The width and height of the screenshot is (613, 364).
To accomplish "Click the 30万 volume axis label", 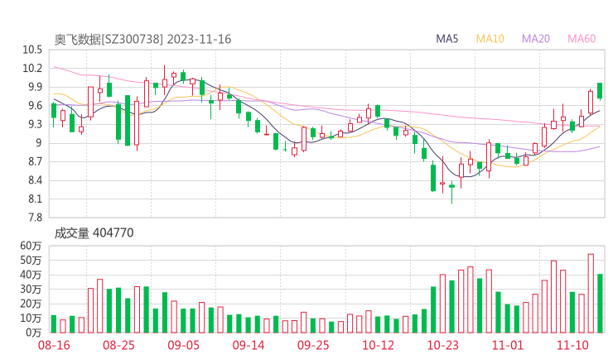I will click(x=31, y=289).
